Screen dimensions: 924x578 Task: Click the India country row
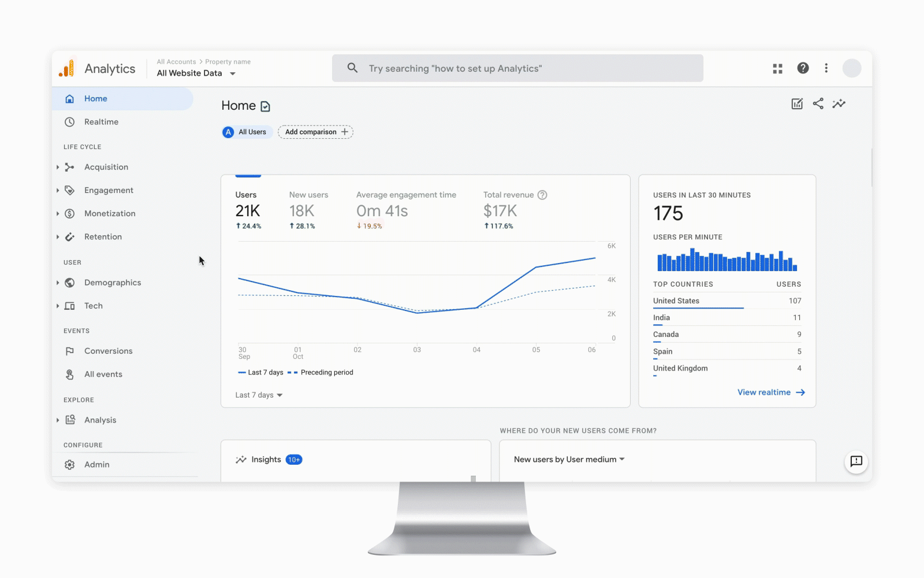point(727,318)
